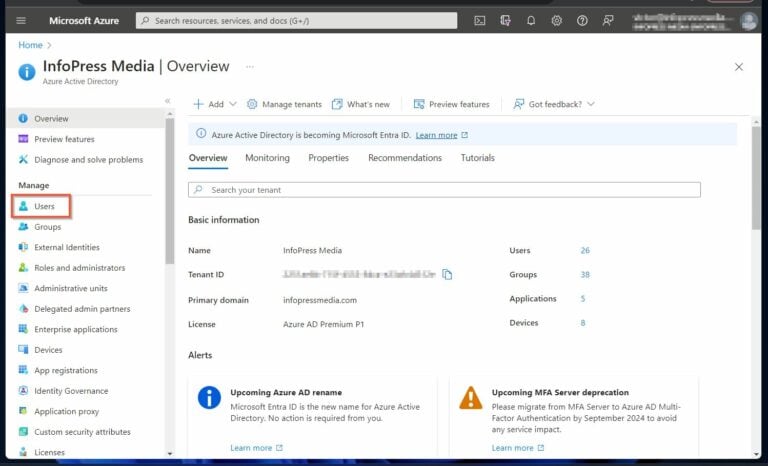Click Manage tenants in the toolbar
Viewport: 768px width, 466px height.
click(x=284, y=104)
